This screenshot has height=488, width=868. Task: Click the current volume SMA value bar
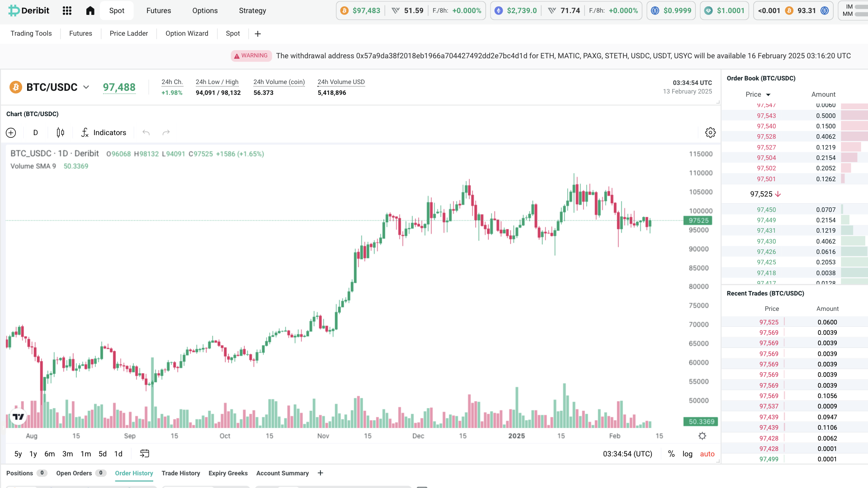point(700,421)
